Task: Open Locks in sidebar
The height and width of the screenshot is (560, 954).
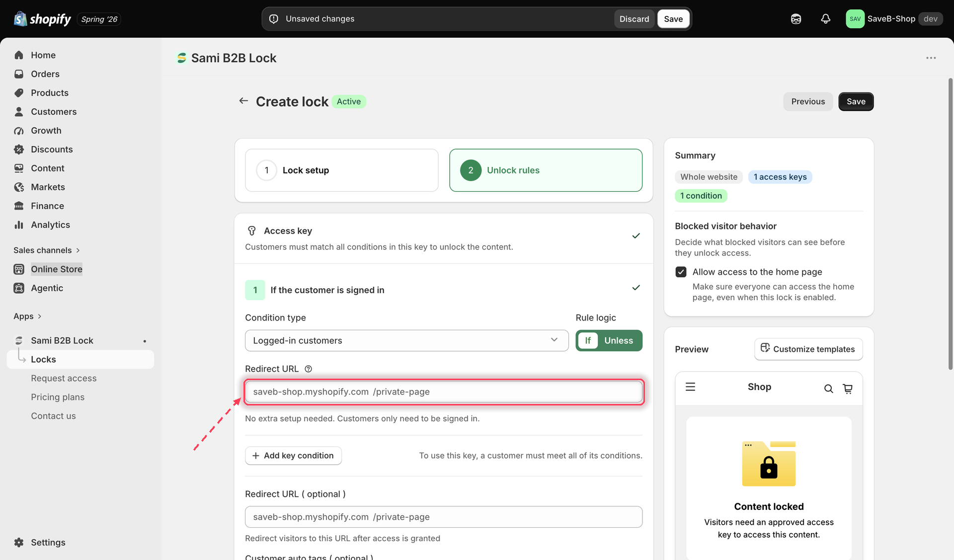Action: [80, 359]
